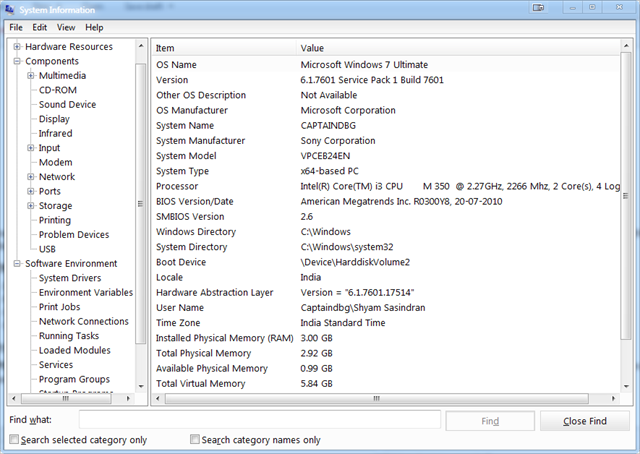Select the Windows Directory row
This screenshot has height=454, width=640.
386,232
